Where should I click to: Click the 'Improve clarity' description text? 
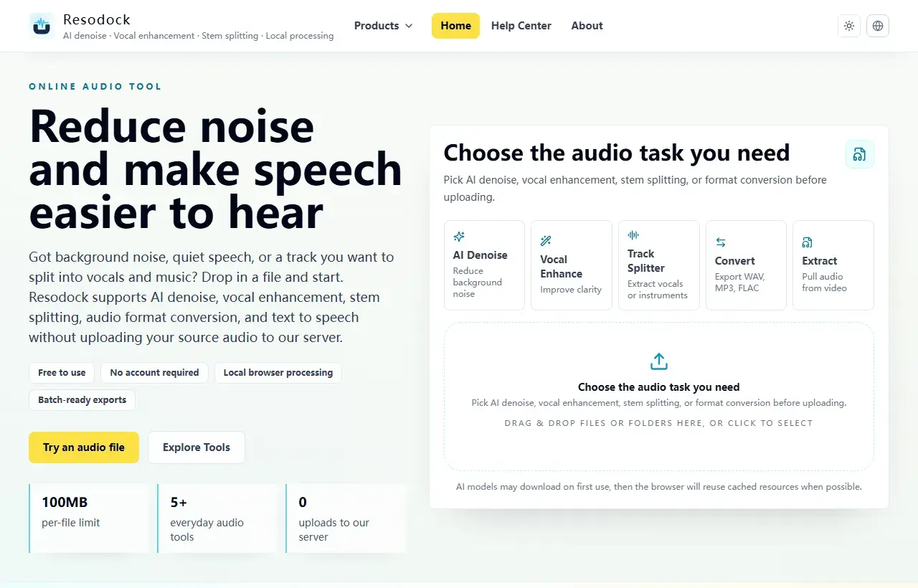click(571, 290)
